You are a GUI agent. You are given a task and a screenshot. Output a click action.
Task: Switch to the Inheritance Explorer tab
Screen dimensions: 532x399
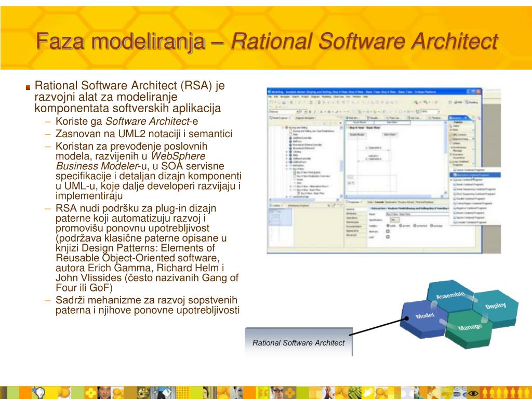click(x=298, y=206)
